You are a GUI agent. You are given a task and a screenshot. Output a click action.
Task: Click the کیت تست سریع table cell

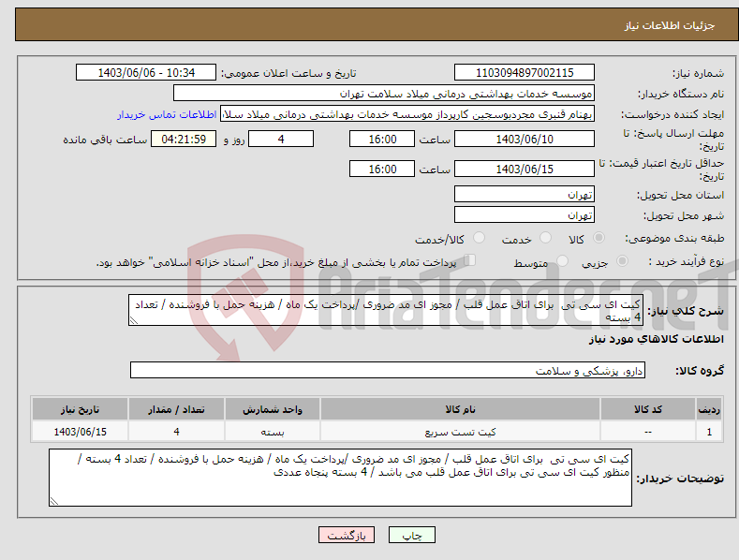click(x=460, y=432)
